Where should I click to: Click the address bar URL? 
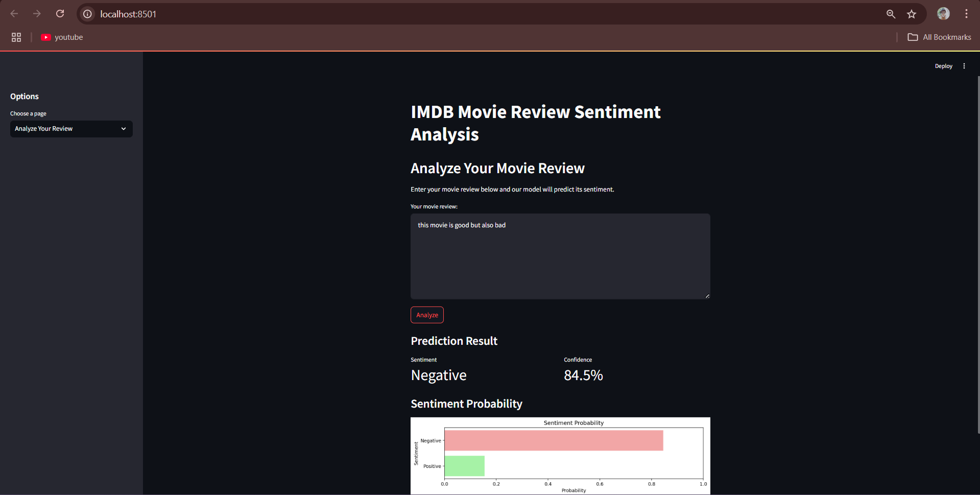coord(129,14)
